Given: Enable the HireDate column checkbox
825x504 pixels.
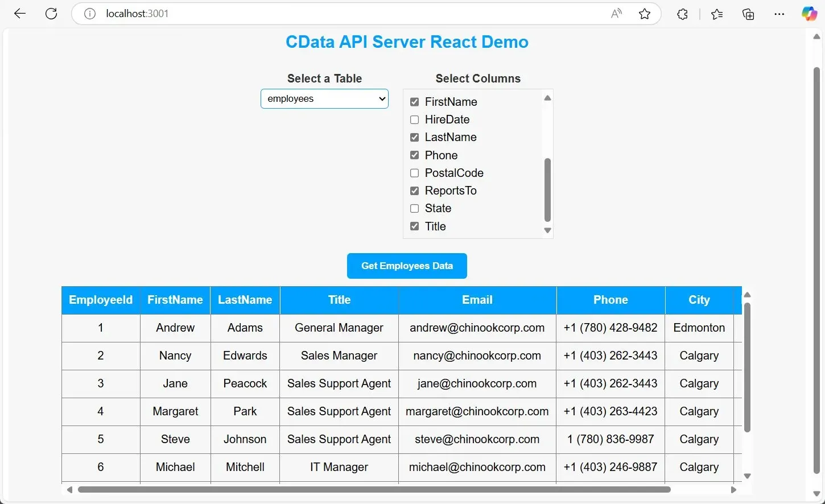Looking at the screenshot, I should (415, 119).
